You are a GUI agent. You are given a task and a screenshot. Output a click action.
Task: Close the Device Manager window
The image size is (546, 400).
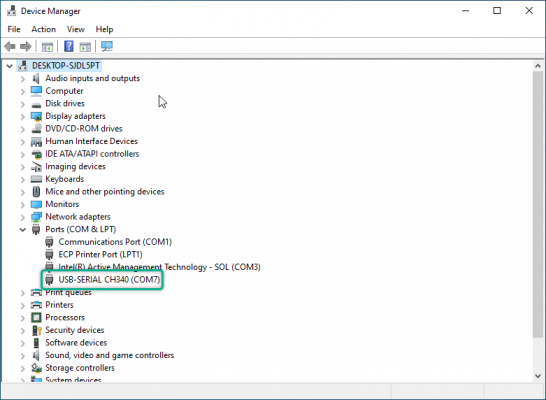tap(529, 11)
